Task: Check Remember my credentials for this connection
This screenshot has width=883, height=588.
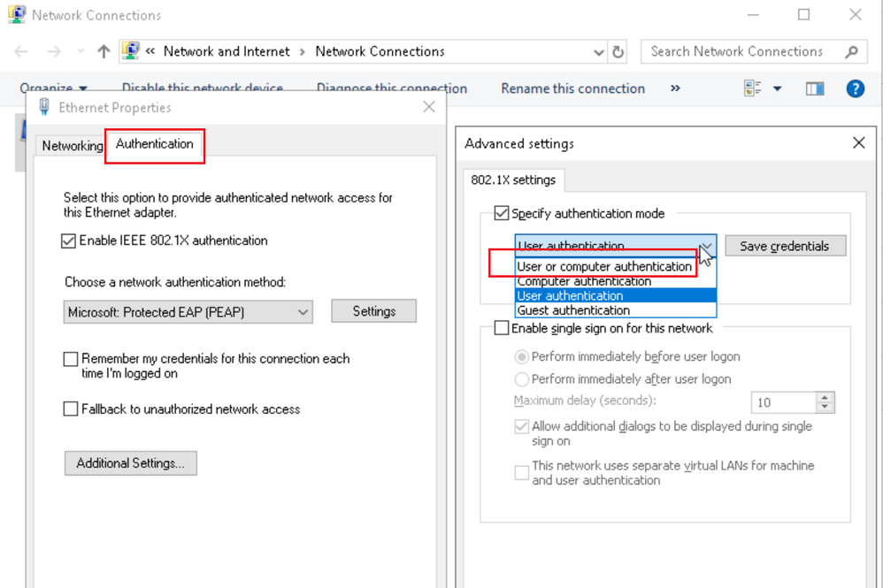Action: coord(71,359)
